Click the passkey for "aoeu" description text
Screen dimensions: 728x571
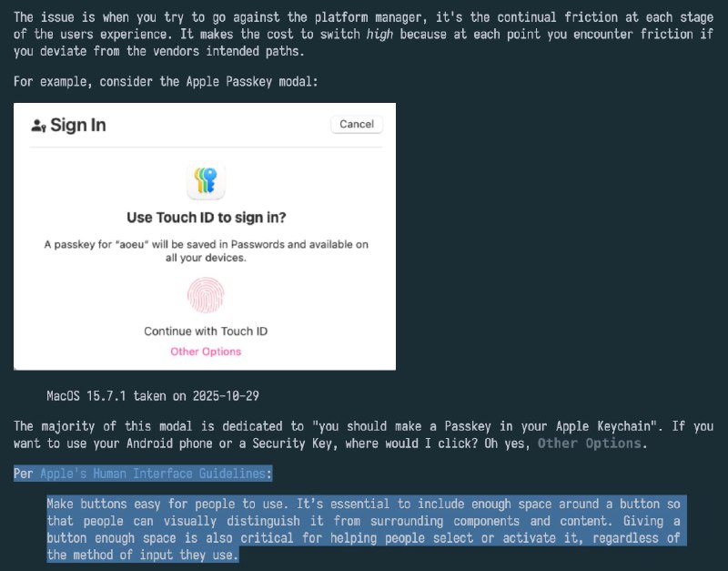[x=207, y=250]
